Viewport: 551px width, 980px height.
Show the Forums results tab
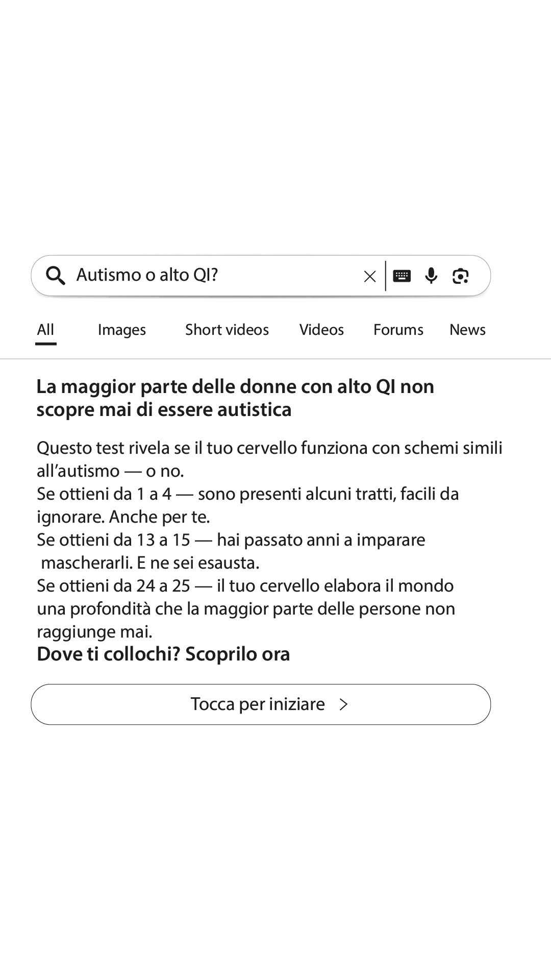tap(398, 330)
